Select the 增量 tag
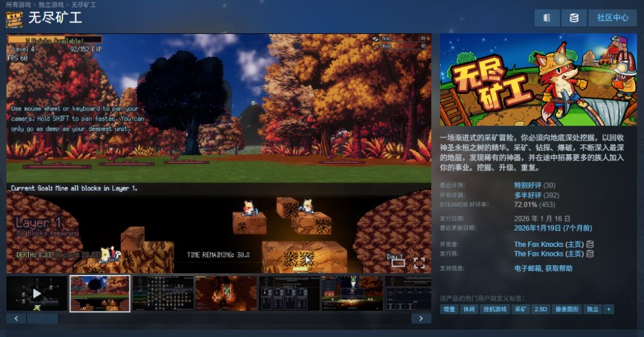The image size is (644, 337). 449,309
